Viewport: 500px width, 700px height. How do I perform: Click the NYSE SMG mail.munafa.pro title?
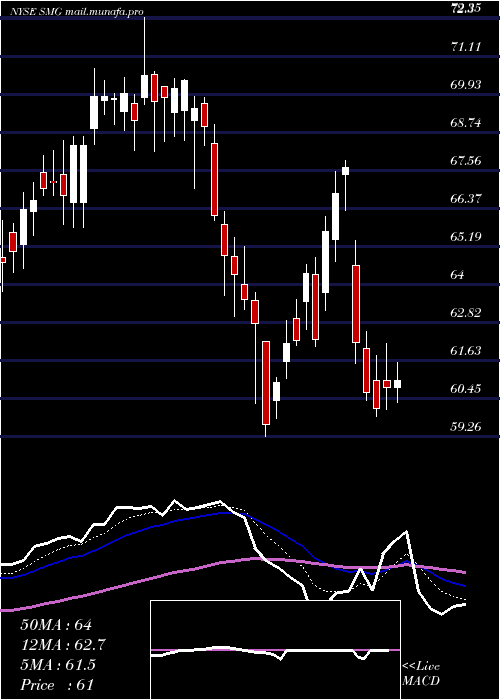[78, 12]
